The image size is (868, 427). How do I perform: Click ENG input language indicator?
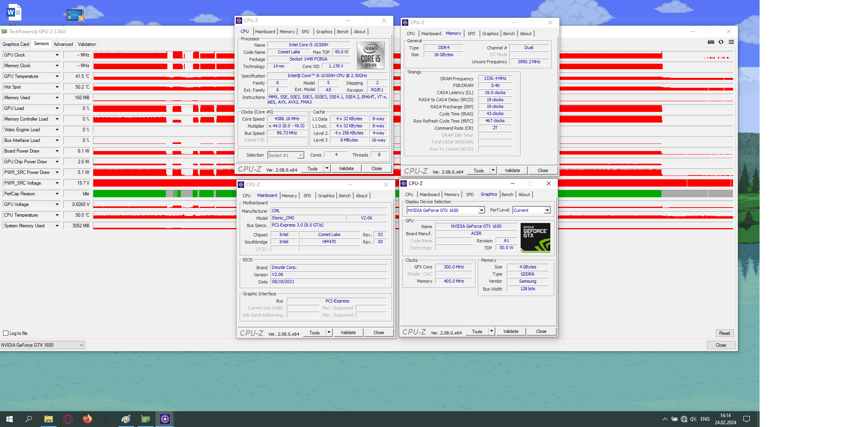(x=705, y=419)
